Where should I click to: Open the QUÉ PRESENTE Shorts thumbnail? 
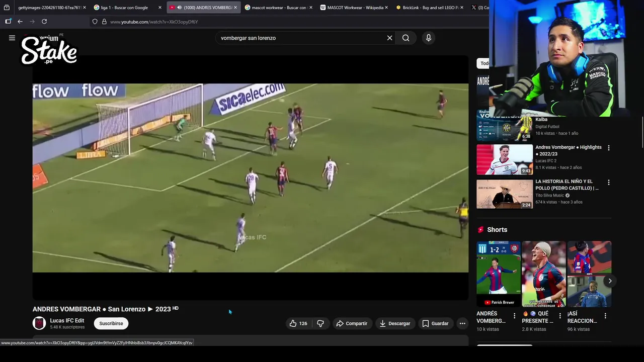[x=544, y=274]
